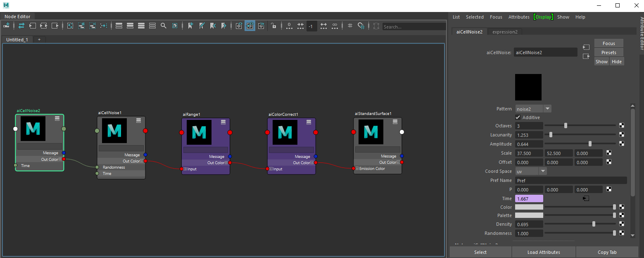Image resolution: width=644 pixels, height=258 pixels.
Task: Click the Octaves texture map checker icon
Action: point(621,126)
